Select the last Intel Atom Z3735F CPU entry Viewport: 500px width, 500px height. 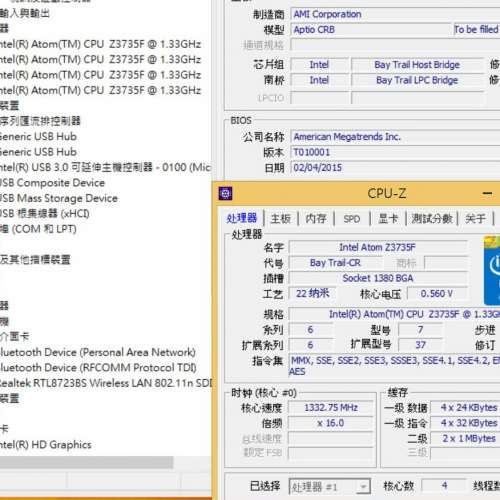(100, 90)
